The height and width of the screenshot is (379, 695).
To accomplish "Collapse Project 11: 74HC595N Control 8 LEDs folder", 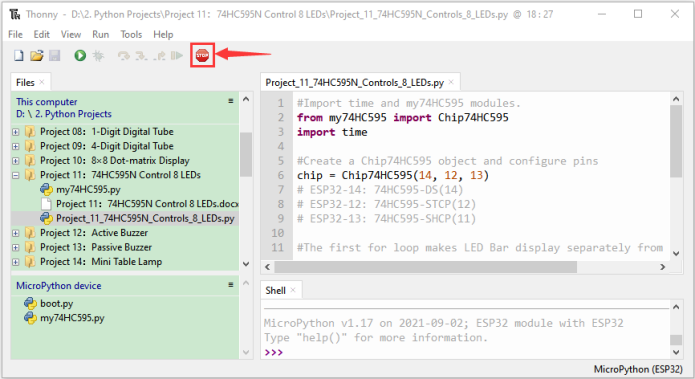I will click(16, 176).
